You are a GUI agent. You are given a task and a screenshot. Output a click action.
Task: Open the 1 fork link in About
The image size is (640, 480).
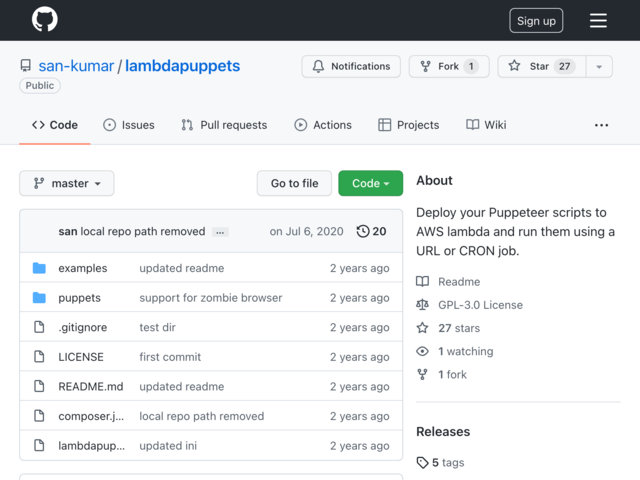point(452,374)
